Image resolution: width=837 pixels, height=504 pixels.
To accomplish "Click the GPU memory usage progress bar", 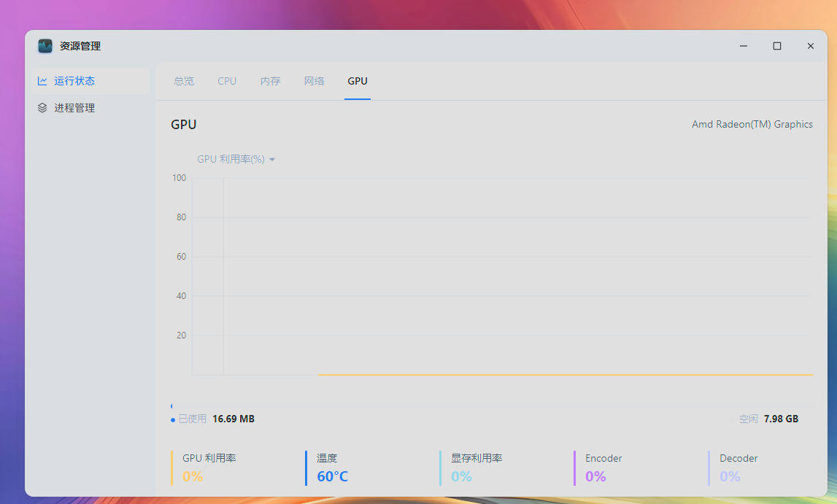I will pyautogui.click(x=492, y=406).
